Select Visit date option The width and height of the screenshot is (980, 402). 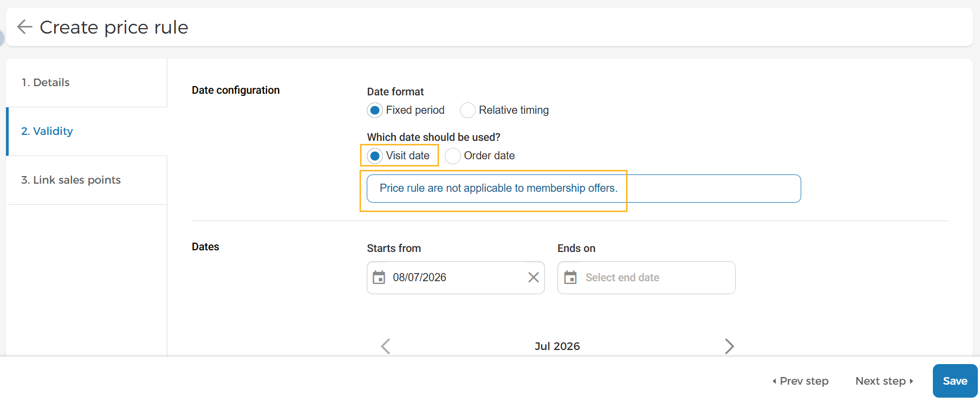(374, 156)
